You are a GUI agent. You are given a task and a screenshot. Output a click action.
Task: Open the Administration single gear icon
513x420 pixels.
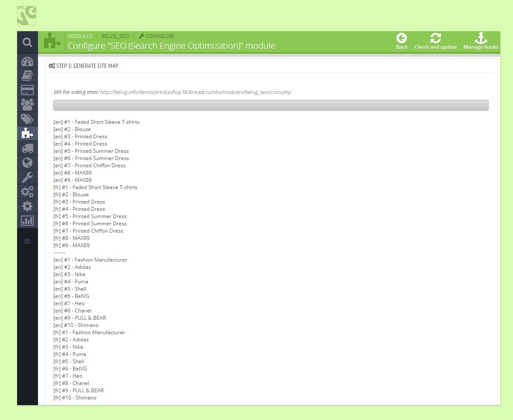coord(27,206)
